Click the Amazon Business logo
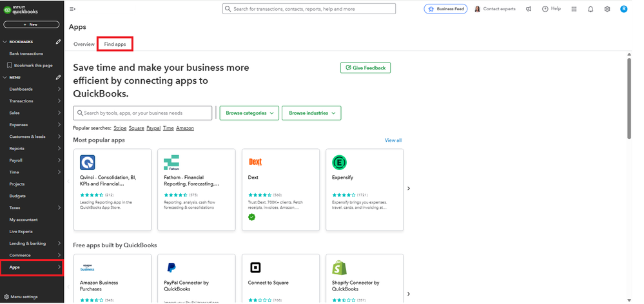 point(88,267)
